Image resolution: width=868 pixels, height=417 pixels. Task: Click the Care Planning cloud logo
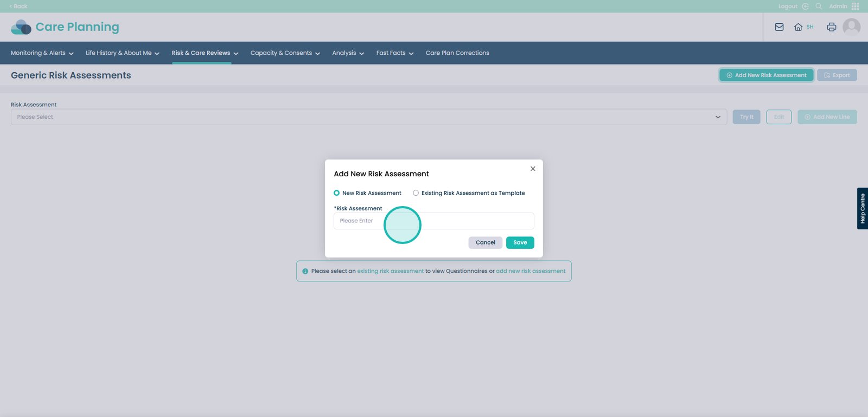point(21,27)
